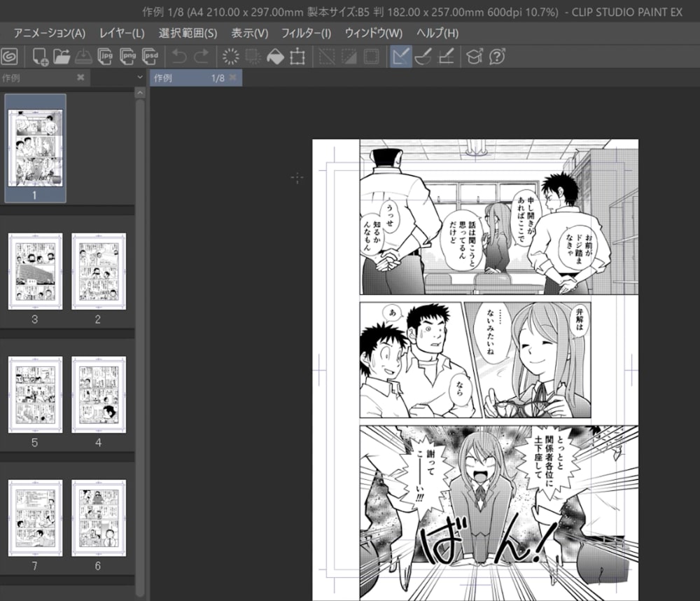The height and width of the screenshot is (601, 700).
Task: Open the アニメーション(A) menu
Action: click(50, 33)
